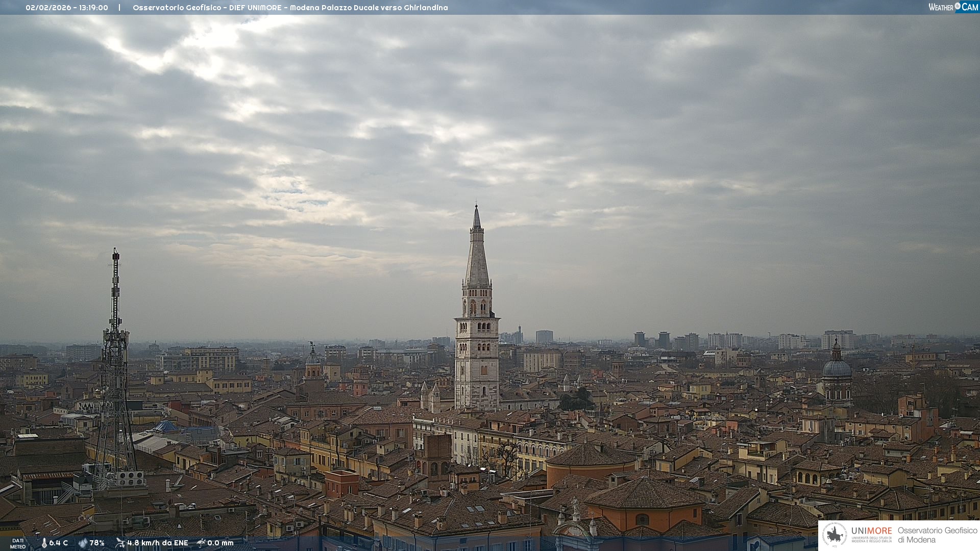Click the Osservatorio Geofisico camera title text
980x551 pixels.
coord(290,8)
